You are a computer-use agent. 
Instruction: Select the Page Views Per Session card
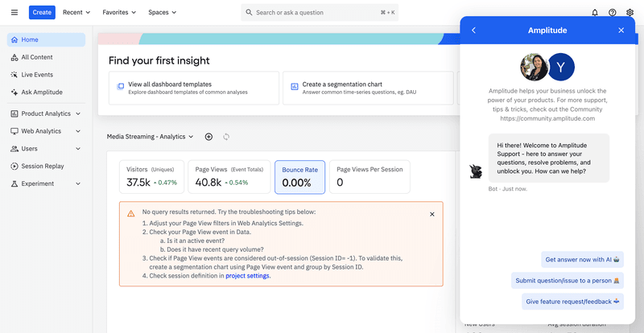(369, 177)
